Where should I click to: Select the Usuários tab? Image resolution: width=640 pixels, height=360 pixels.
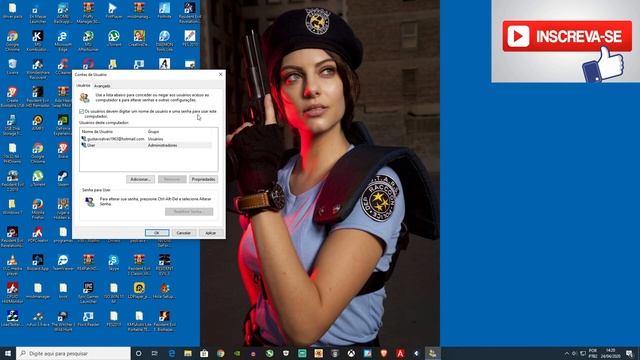[x=83, y=86]
